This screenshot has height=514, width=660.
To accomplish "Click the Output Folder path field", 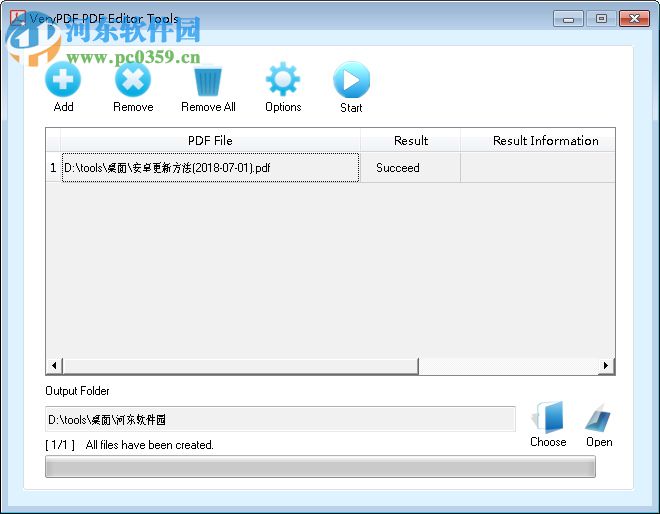I will [x=280, y=419].
